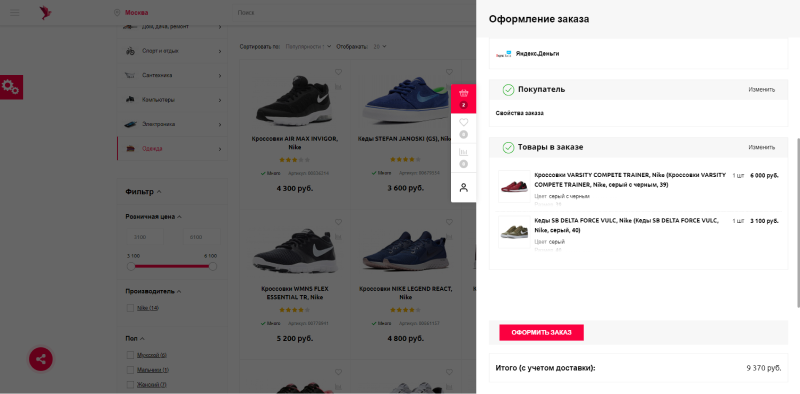This screenshot has width=800, height=394.
Task: Add AIR MAX INVIGOR to favorites heart
Action: coord(338,72)
